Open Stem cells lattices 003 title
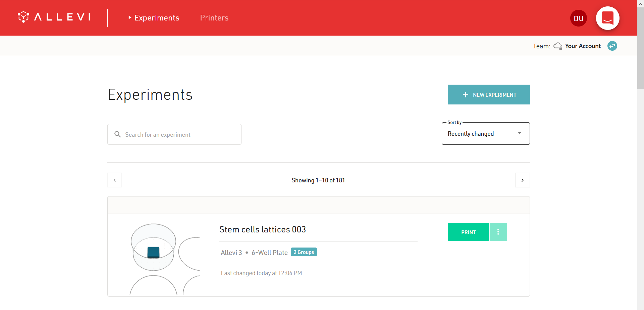Image resolution: width=644 pixels, height=310 pixels. [x=263, y=229]
